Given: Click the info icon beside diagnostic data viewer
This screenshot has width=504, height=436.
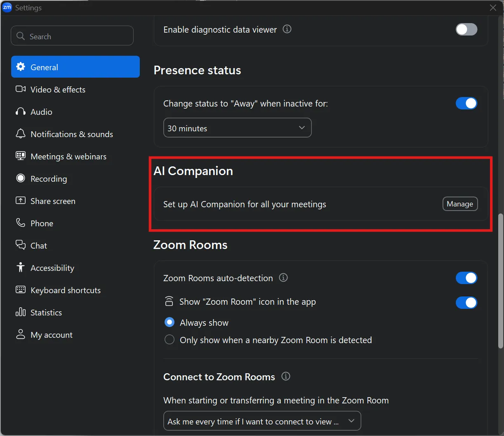Looking at the screenshot, I should click(x=287, y=29).
